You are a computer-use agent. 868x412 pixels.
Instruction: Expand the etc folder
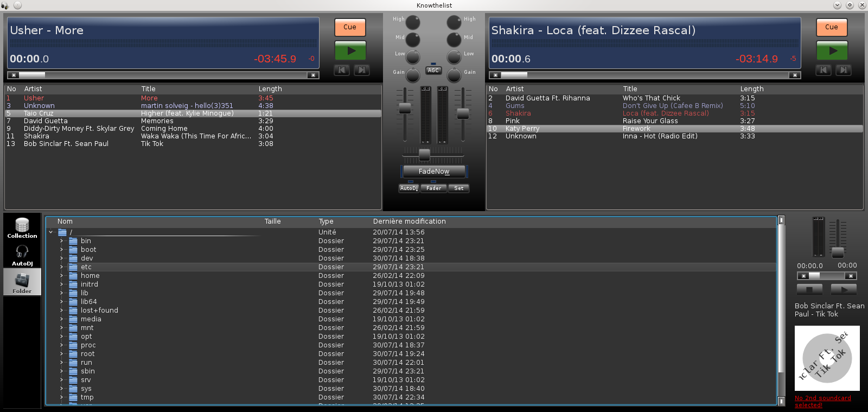pyautogui.click(x=61, y=267)
